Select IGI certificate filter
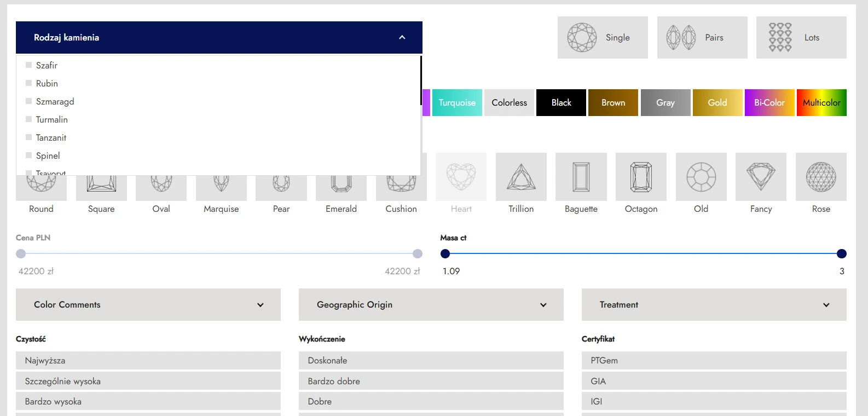Screen dimensions: 868x416 [x=714, y=401]
